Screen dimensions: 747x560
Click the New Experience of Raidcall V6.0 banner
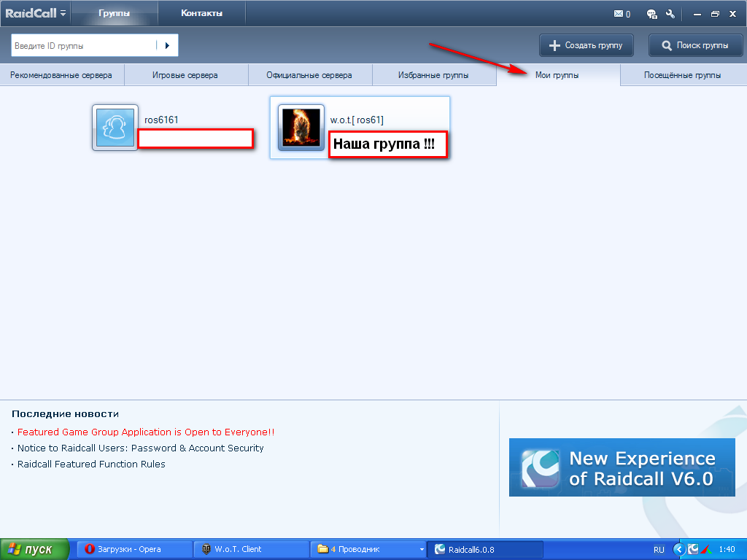[x=622, y=467]
